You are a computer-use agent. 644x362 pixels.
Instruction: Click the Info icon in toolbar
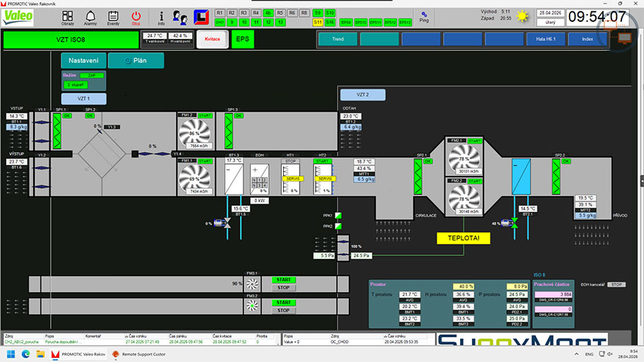tap(161, 17)
